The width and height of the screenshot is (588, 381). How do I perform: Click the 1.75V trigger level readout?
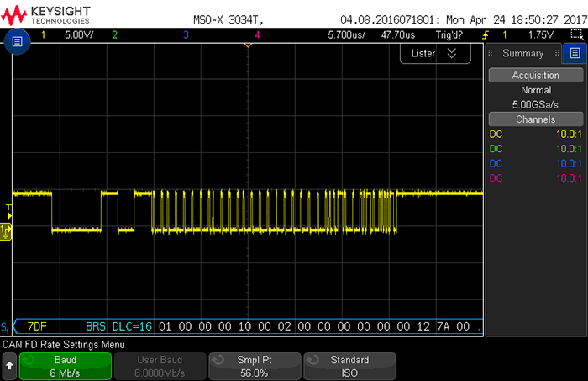click(x=538, y=35)
